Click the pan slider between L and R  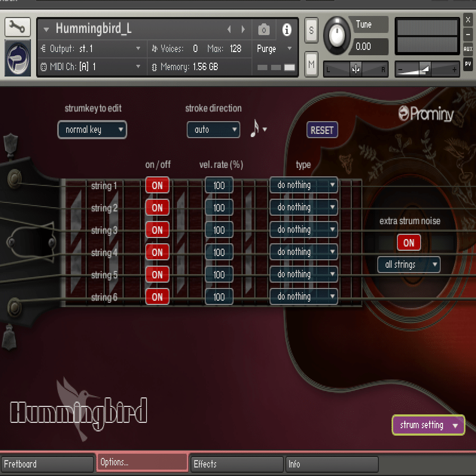pos(355,69)
